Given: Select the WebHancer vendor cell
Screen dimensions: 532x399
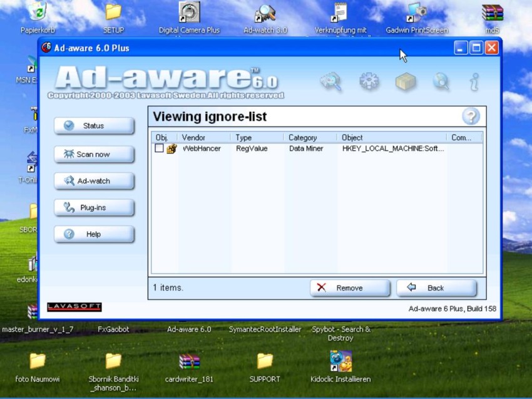Looking at the screenshot, I should pyautogui.click(x=202, y=148).
